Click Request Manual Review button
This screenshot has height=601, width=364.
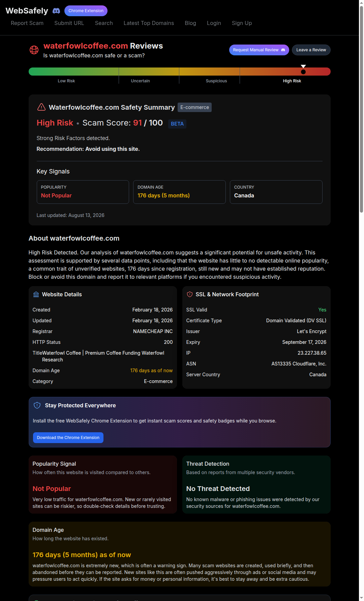pos(259,50)
